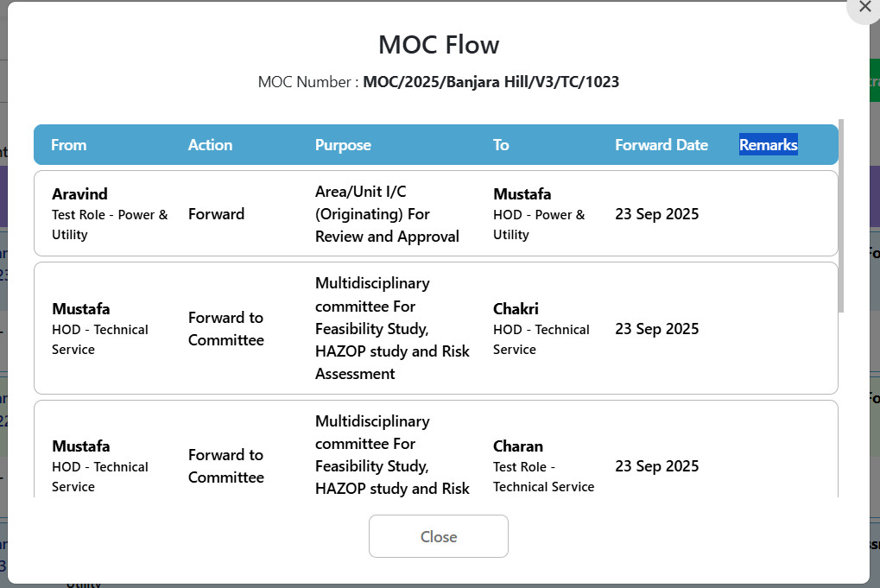Click the modal's vertical scrollbar thumb
880x588 pixels.
click(841, 216)
